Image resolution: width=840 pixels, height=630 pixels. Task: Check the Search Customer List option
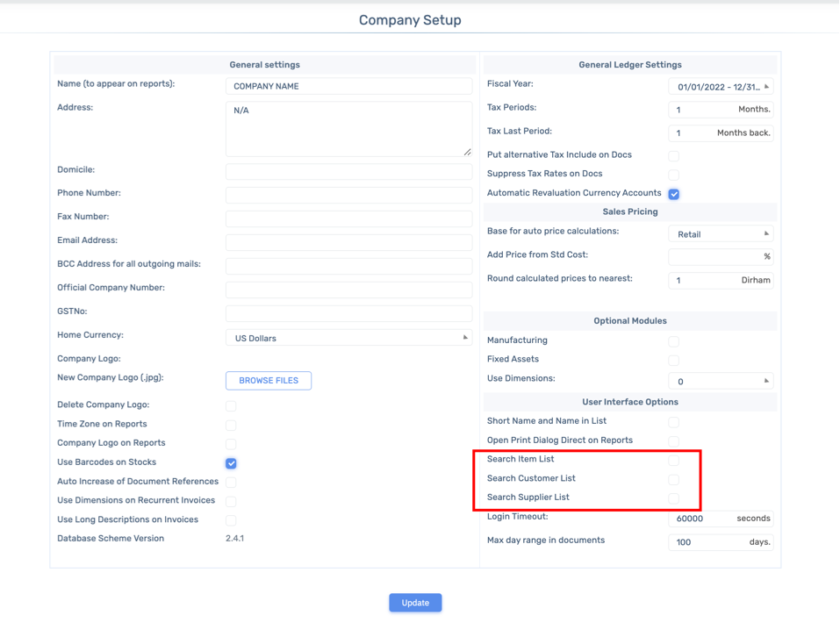(674, 479)
